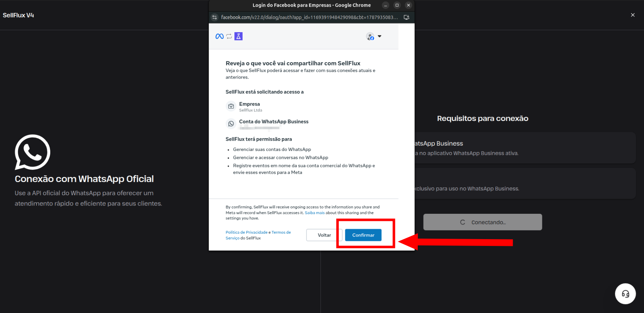Click 'SellFlux terá permissão para' heading
Screen dimensions: 644x313
tap(259, 139)
